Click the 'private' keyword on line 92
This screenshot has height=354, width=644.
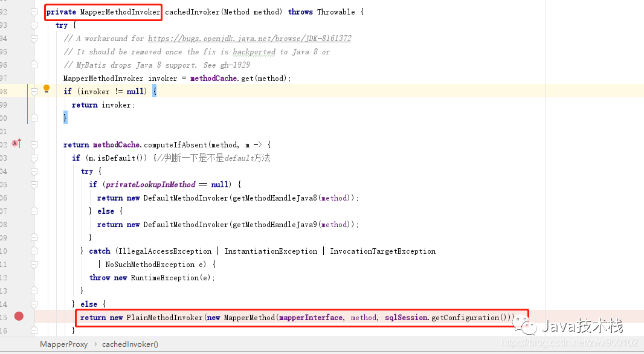coord(61,12)
